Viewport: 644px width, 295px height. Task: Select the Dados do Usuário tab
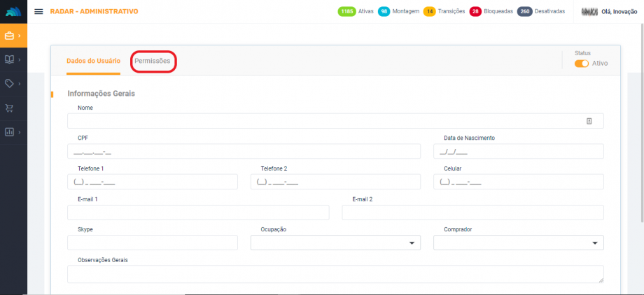click(x=93, y=62)
